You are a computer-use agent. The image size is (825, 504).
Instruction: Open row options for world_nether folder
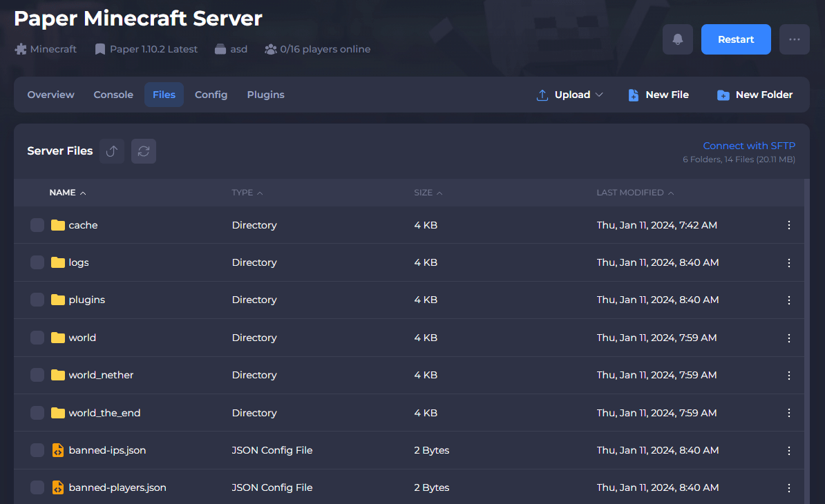788,375
